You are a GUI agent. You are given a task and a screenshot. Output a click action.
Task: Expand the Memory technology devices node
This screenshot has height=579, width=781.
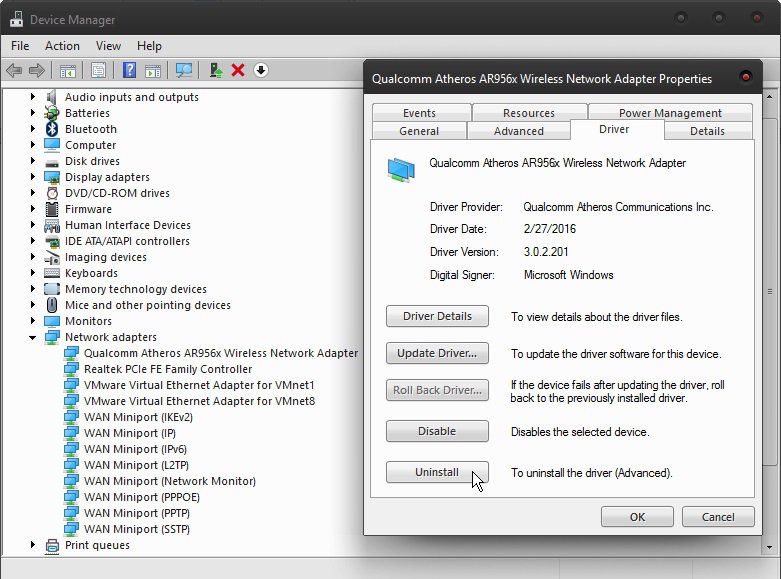coord(33,289)
